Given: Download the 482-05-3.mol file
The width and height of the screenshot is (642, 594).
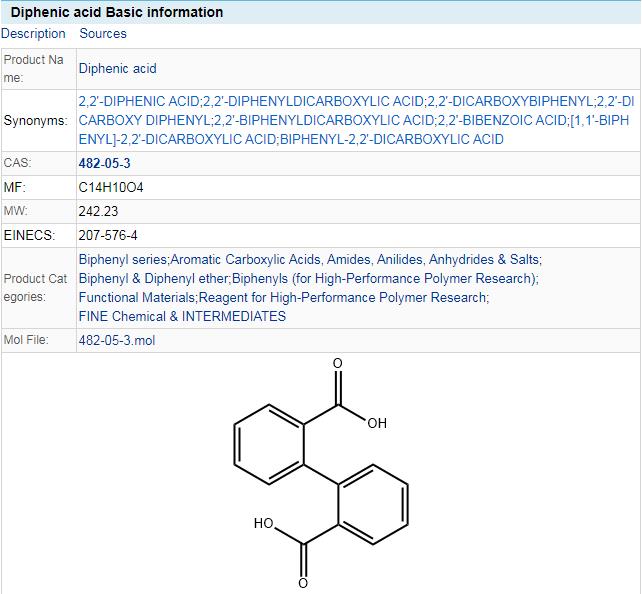Looking at the screenshot, I should (x=116, y=340).
